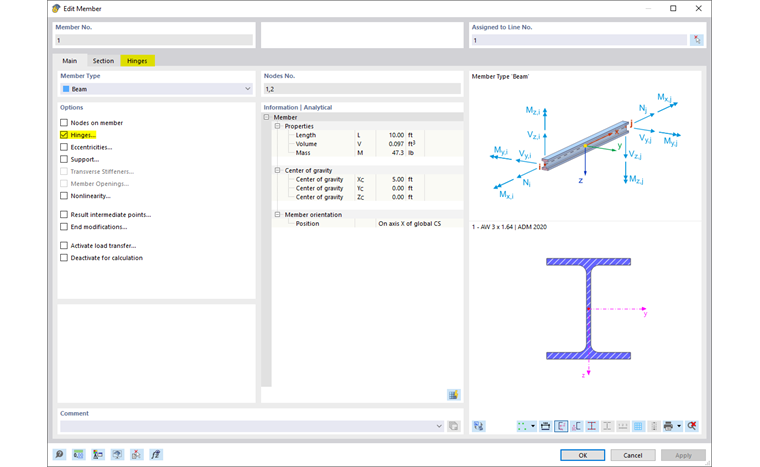Switch to the Hinges tab
The image size is (760, 467).
pyautogui.click(x=137, y=61)
